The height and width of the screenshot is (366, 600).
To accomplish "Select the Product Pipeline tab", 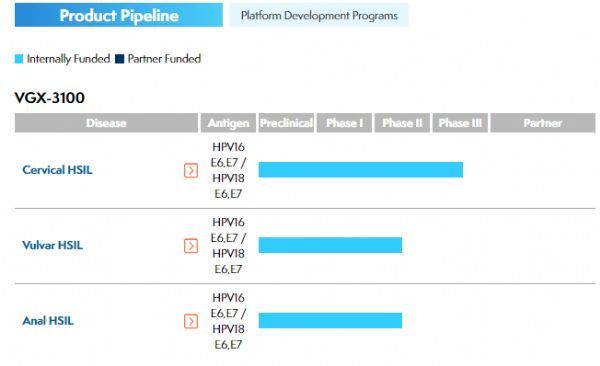I will click(x=119, y=15).
